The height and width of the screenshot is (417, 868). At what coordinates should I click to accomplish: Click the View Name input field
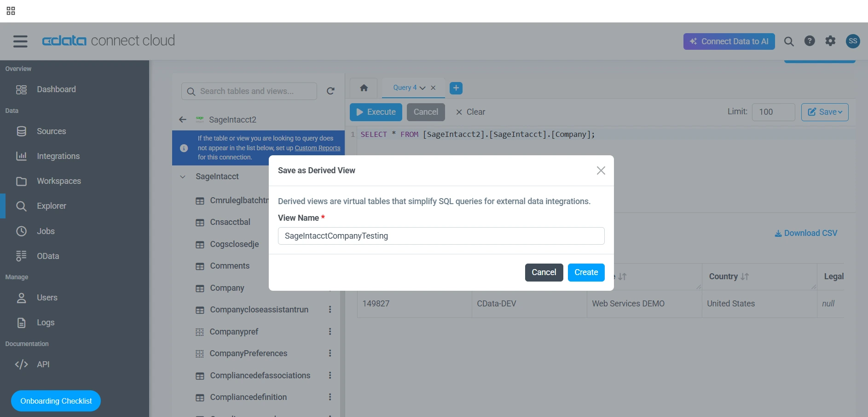(x=441, y=236)
